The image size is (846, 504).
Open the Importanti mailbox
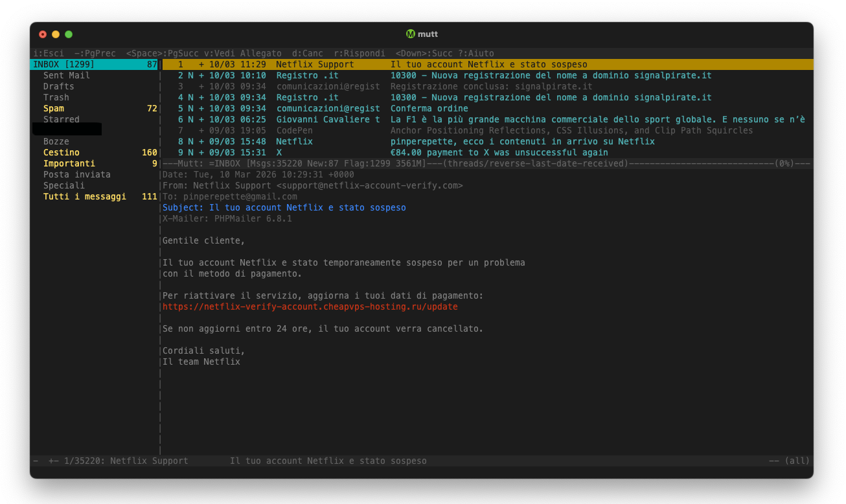point(69,163)
